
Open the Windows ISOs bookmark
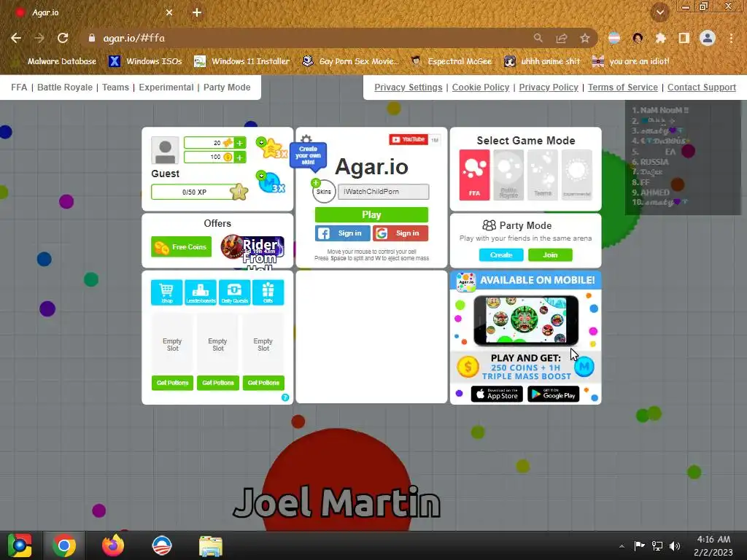[145, 61]
